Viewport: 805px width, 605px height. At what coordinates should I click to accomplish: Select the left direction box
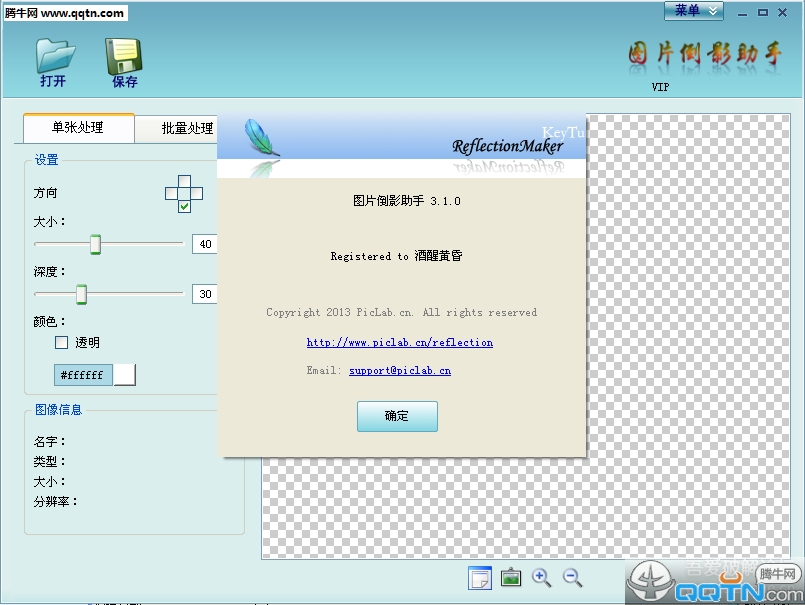[x=171, y=194]
